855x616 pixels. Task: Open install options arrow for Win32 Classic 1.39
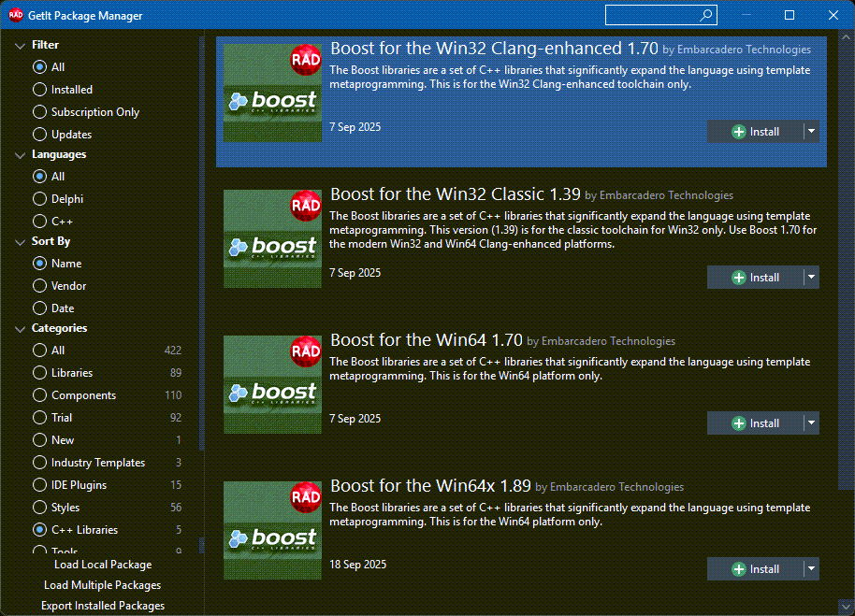point(811,278)
